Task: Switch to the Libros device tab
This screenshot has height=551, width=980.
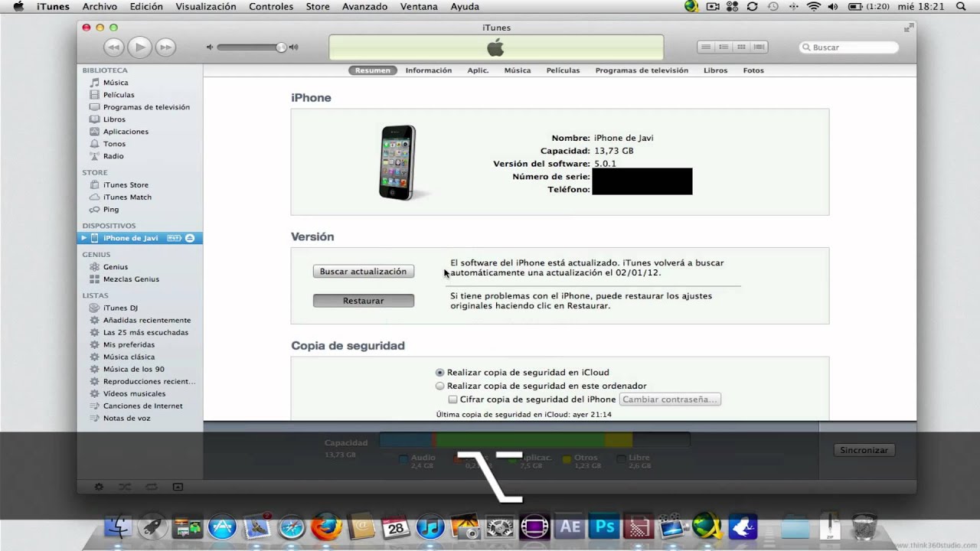Action: point(715,70)
